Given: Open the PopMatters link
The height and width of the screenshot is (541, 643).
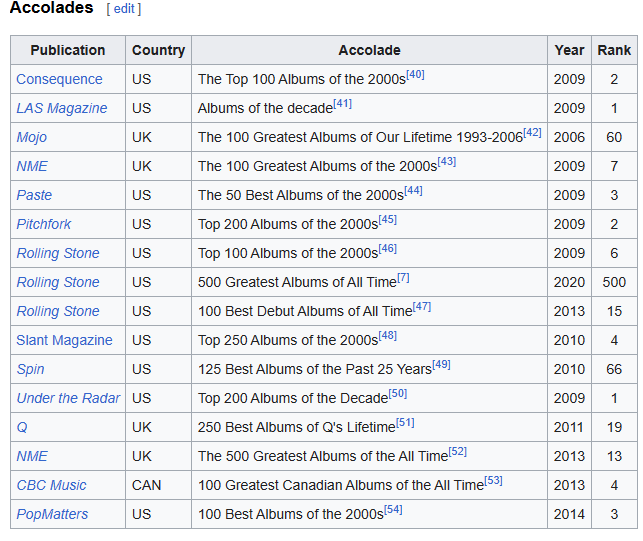Looking at the screenshot, I should tap(52, 514).
